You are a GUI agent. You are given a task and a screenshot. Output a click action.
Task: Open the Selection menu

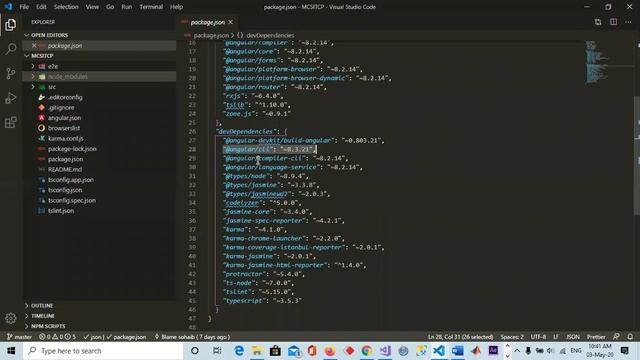66,7
